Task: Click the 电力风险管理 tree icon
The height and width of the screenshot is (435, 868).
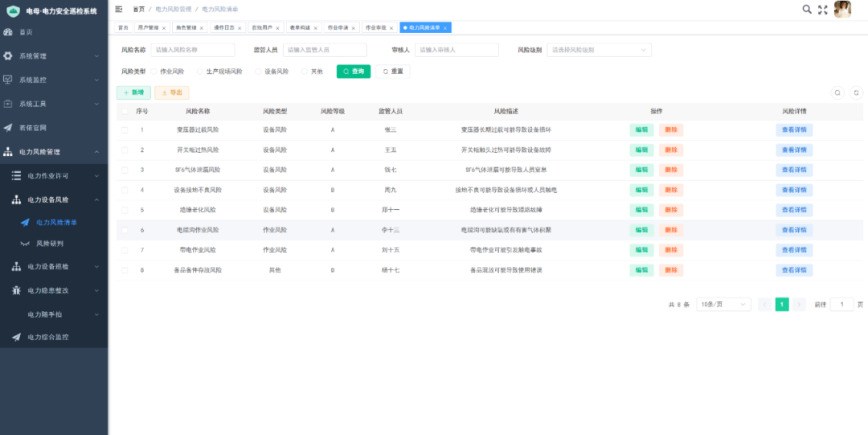Action: click(8, 151)
